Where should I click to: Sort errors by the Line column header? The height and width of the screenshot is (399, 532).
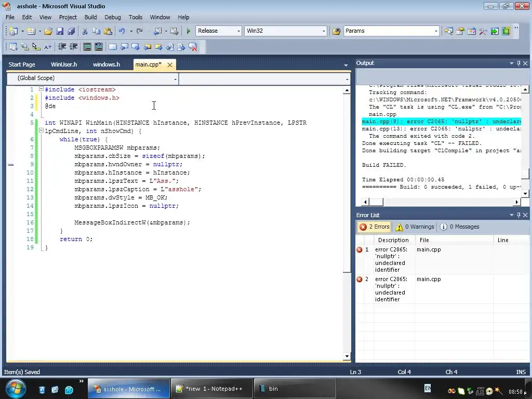click(512, 240)
